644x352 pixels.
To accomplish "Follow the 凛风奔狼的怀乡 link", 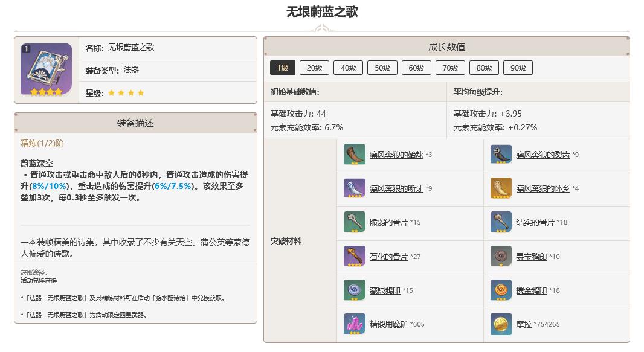I will 543,188.
